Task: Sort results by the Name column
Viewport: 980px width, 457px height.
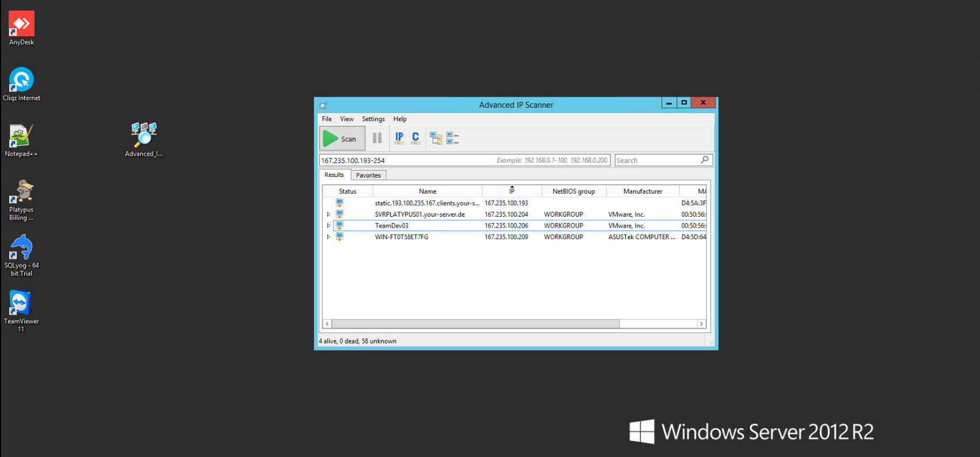Action: pyautogui.click(x=427, y=191)
